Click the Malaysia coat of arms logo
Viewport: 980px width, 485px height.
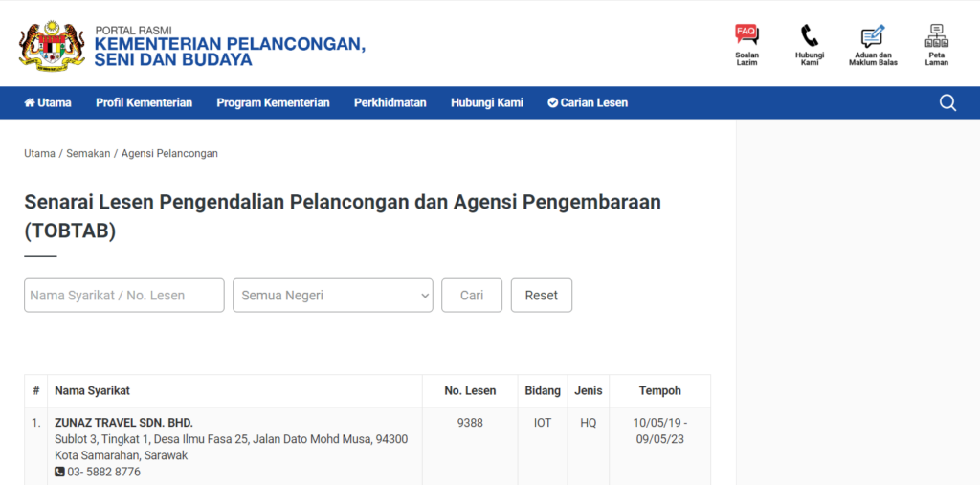(x=52, y=46)
